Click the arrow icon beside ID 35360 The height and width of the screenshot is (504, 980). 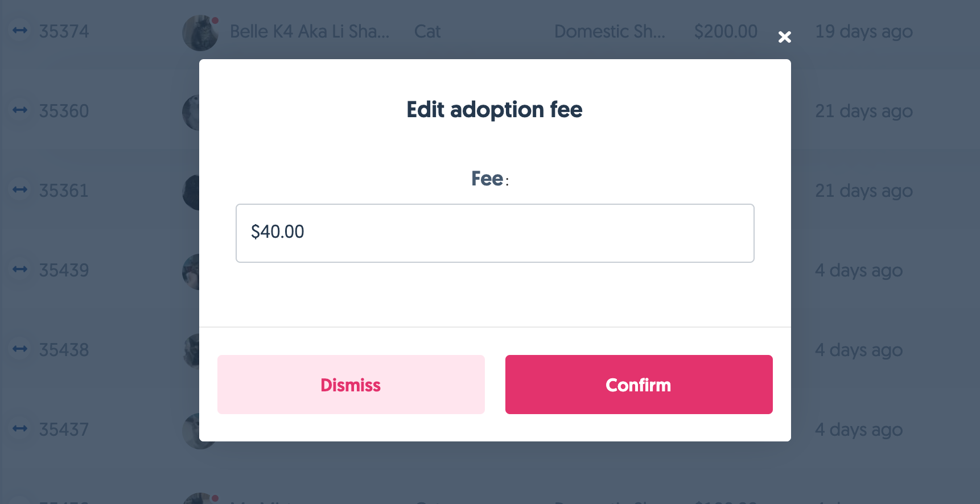coord(20,110)
